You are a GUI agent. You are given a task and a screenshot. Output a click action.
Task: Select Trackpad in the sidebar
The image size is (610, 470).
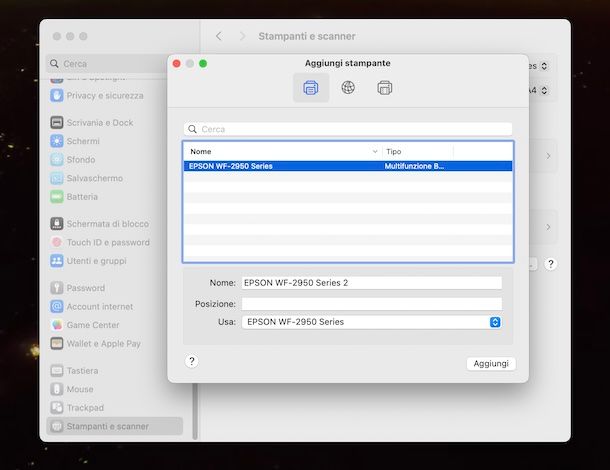click(x=77, y=408)
